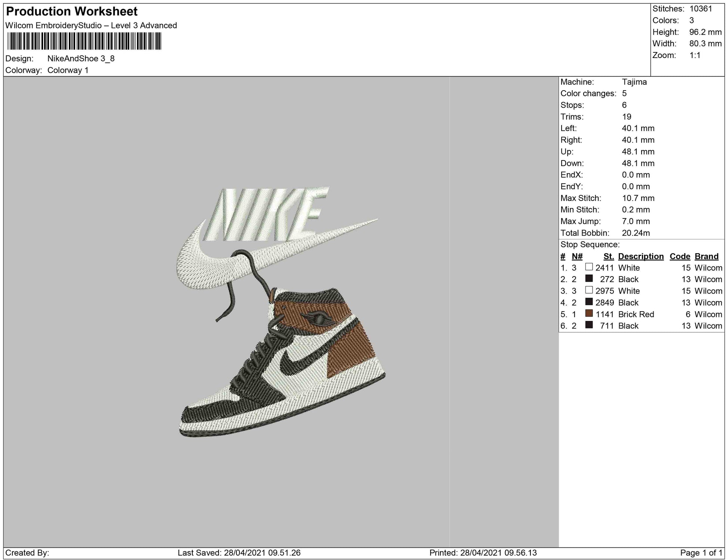
Task: Click the N# column header
Action: (577, 256)
